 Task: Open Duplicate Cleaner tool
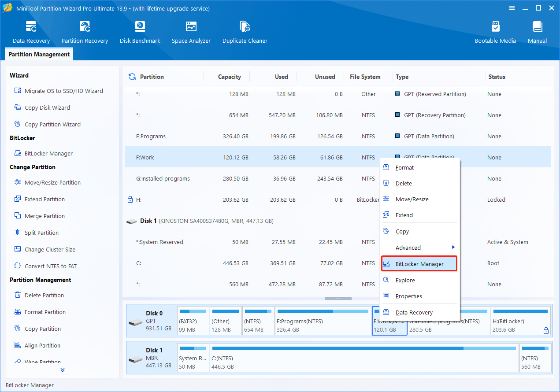point(245,32)
